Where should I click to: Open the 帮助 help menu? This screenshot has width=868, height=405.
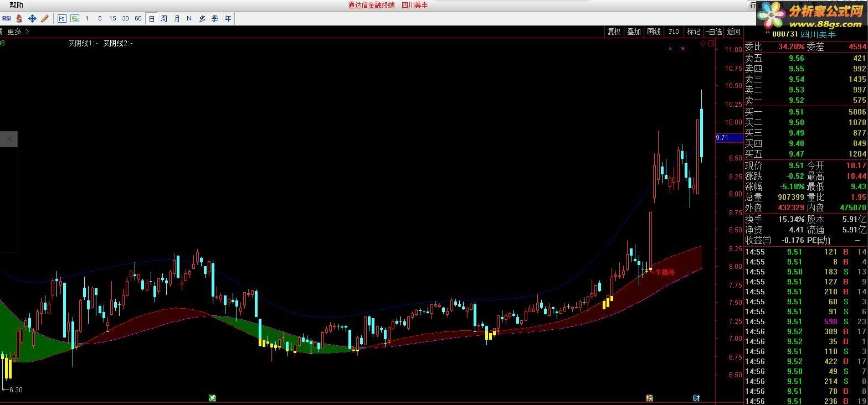pos(17,5)
